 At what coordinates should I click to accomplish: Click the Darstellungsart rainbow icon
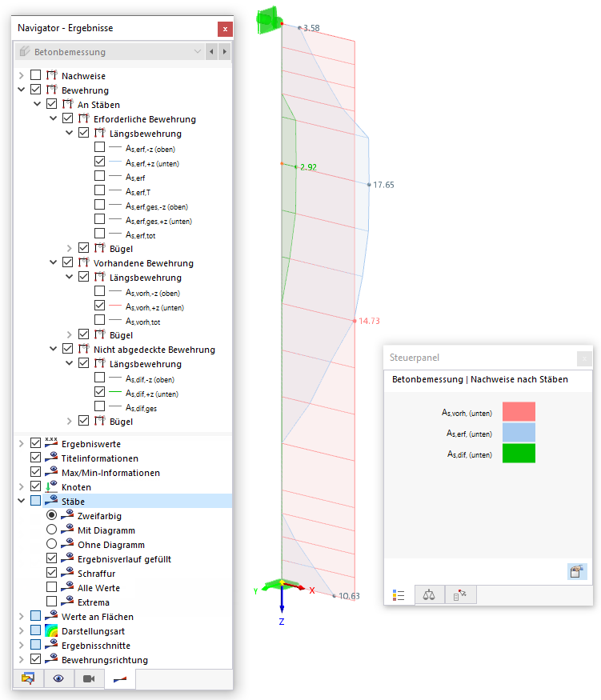tap(51, 630)
